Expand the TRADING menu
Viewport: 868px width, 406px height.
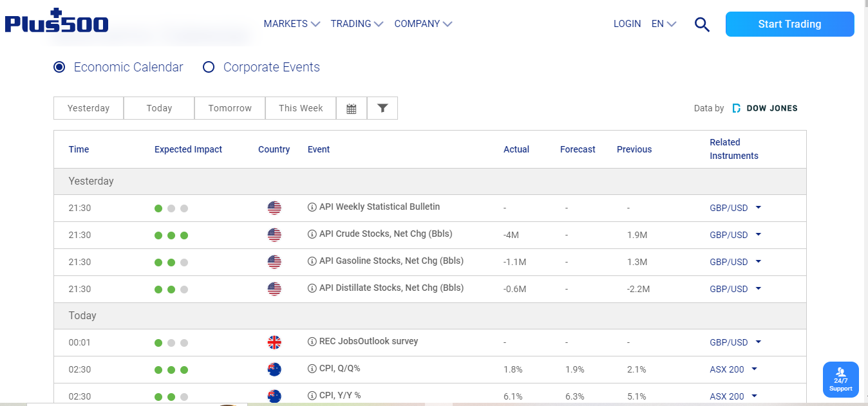357,24
